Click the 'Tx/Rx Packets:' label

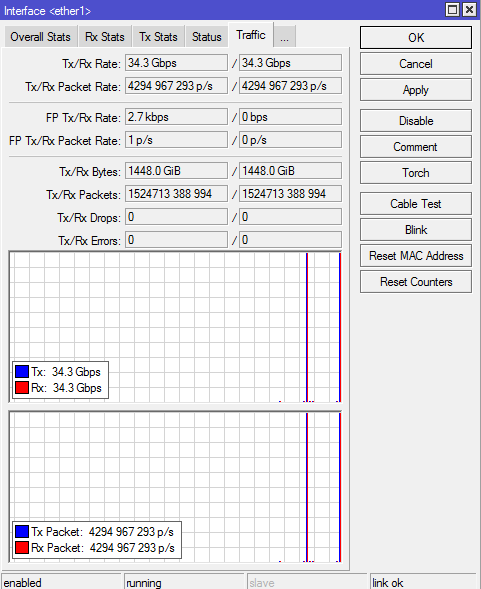point(83,195)
